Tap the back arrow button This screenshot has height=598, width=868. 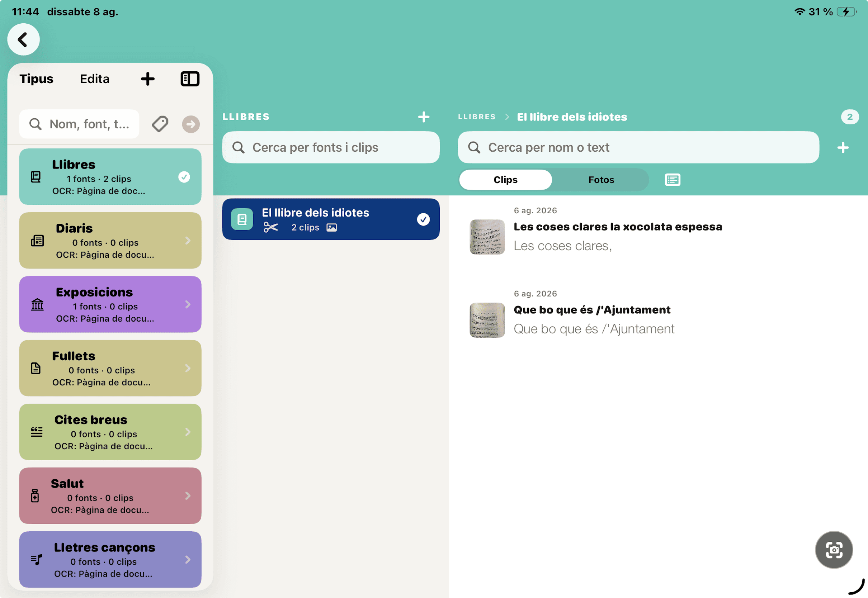pyautogui.click(x=23, y=39)
